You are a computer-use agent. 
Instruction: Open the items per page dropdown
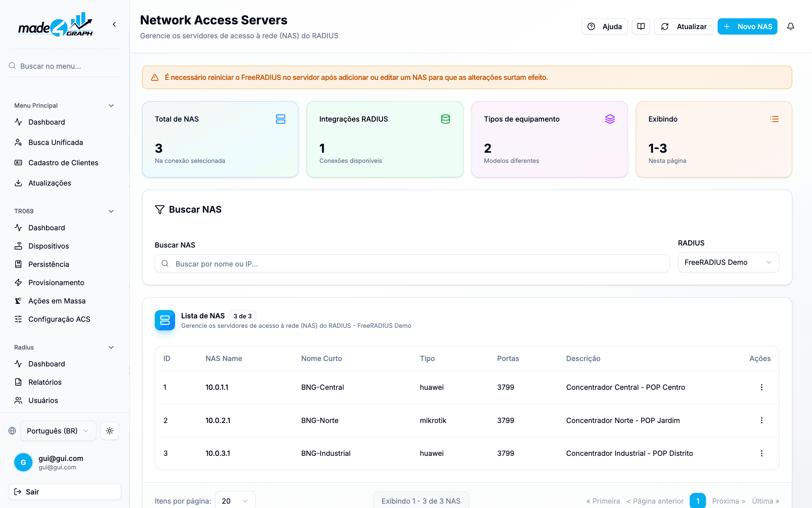tap(235, 501)
